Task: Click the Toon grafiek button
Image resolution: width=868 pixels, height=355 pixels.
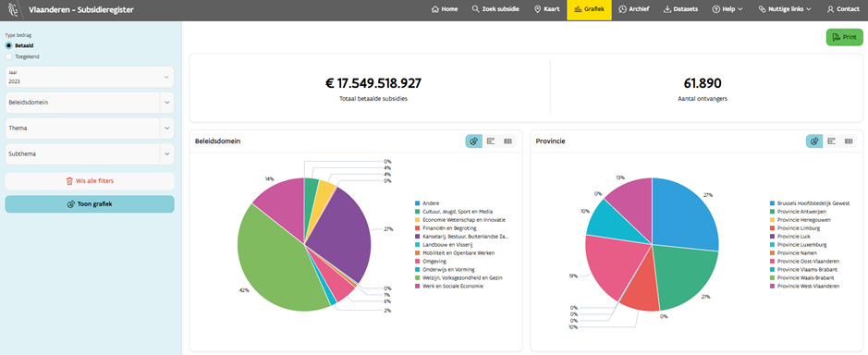Action: [90, 203]
